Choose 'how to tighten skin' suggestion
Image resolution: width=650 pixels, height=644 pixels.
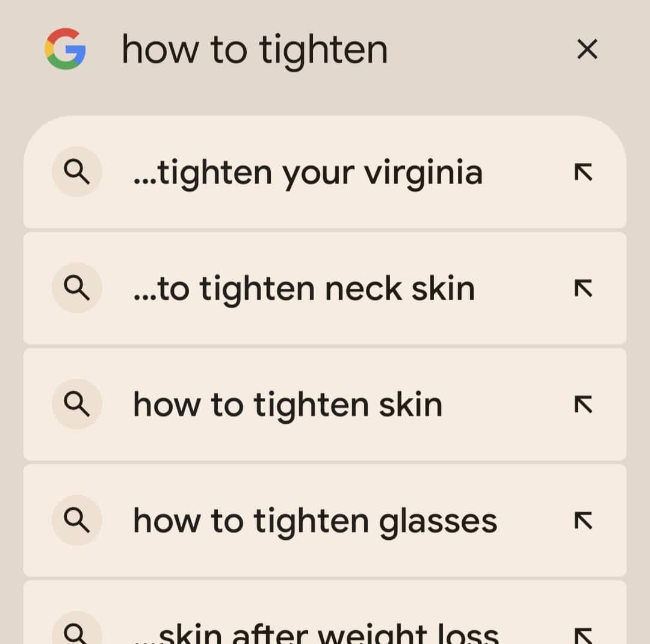(288, 404)
